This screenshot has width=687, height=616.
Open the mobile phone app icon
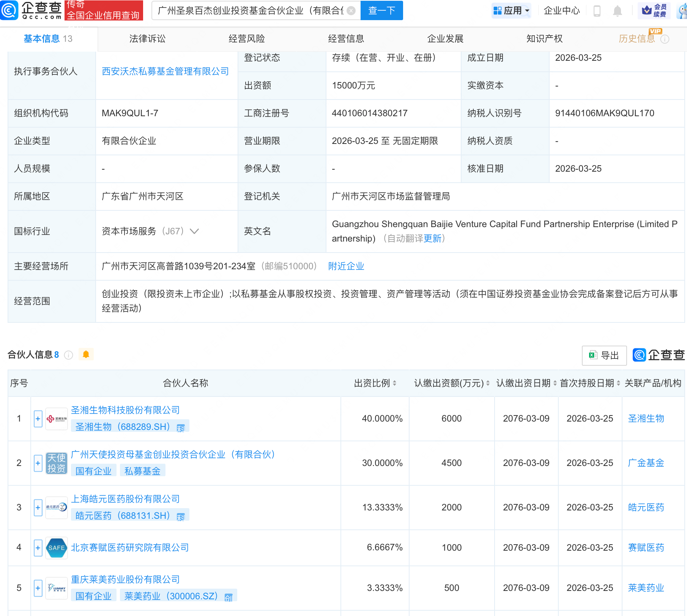pos(597,11)
